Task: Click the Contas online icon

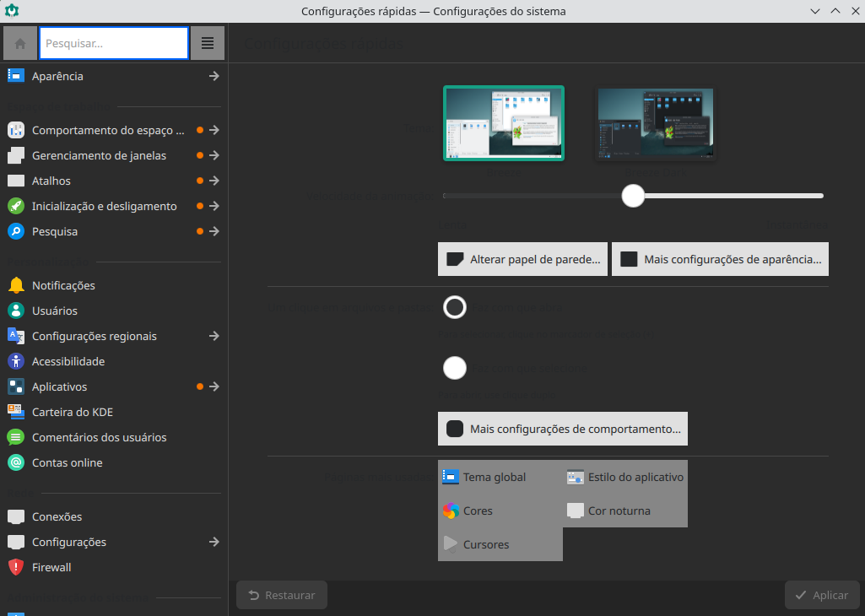Action: pyautogui.click(x=16, y=462)
